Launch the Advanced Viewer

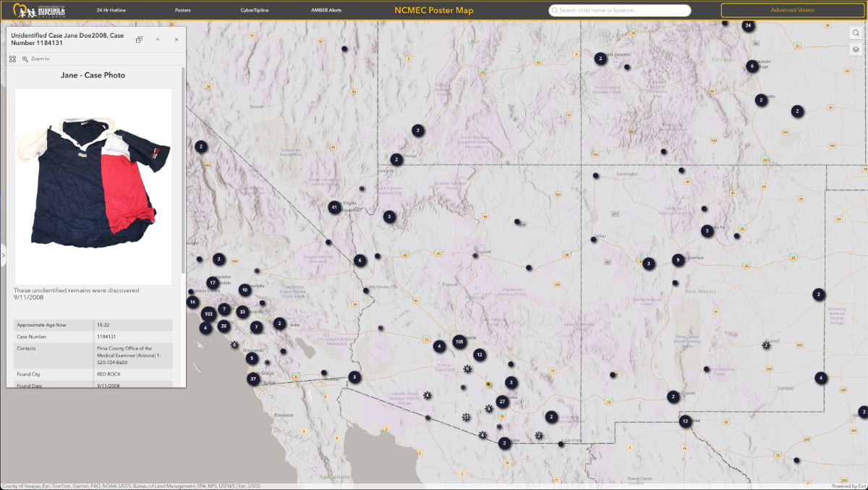click(791, 9)
